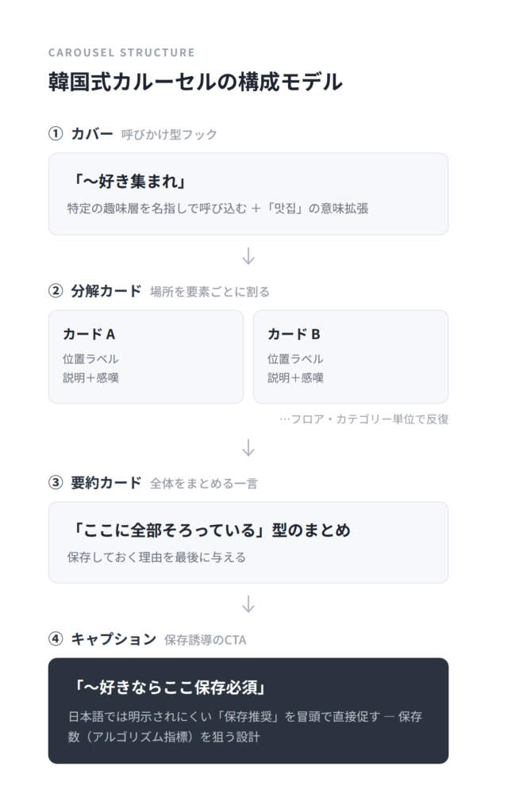
Task: Click the 「〜好き集まれ」 cover card
Action: point(248,194)
